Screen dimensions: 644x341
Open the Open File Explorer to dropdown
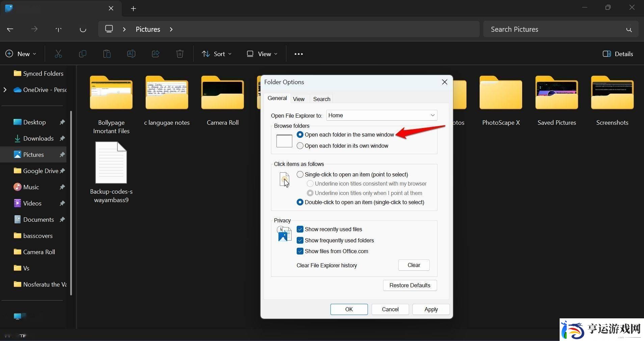pos(382,115)
